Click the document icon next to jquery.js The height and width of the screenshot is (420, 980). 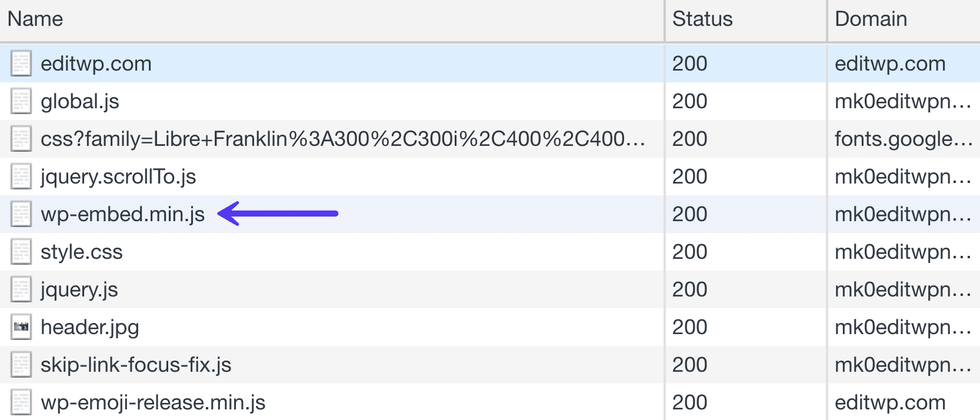(21, 289)
